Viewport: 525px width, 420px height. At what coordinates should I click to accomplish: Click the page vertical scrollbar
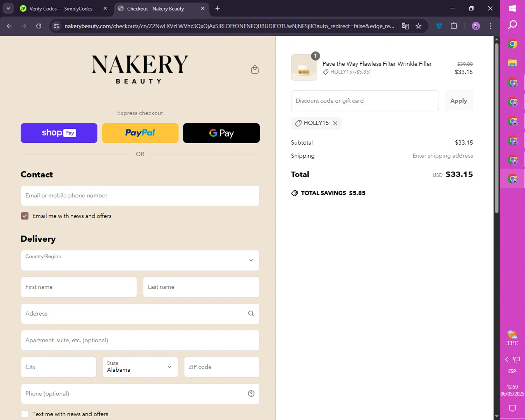(496, 128)
